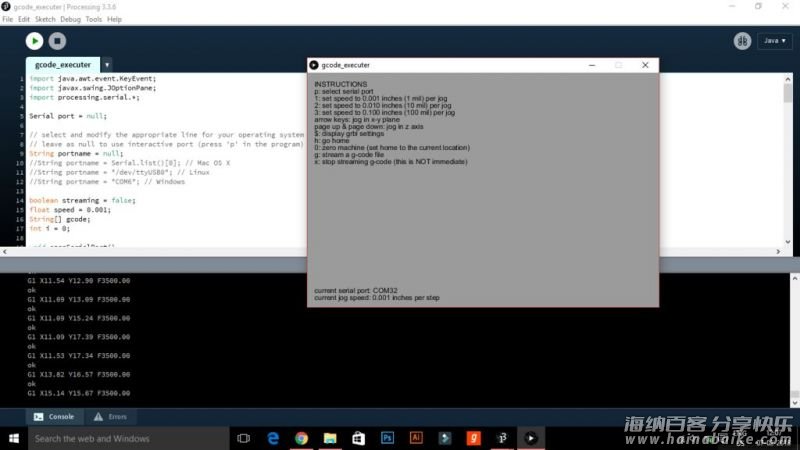The height and width of the screenshot is (450, 800).
Task: Open Task View from the taskbar
Action: pyautogui.click(x=243, y=438)
